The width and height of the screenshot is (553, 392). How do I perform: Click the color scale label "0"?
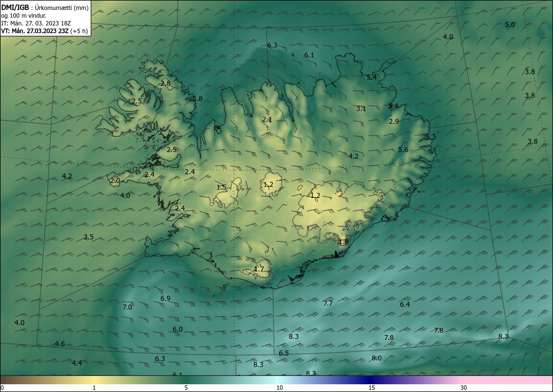click(2, 388)
